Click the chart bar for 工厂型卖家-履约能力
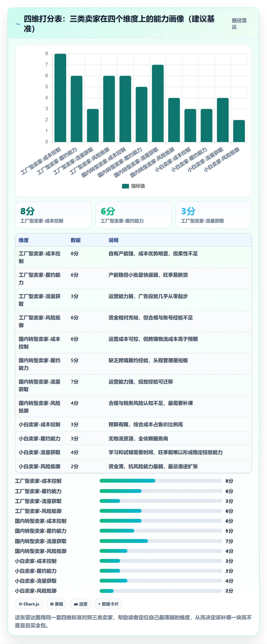Screen dimensions: 267x644 pyautogui.click(x=76, y=109)
